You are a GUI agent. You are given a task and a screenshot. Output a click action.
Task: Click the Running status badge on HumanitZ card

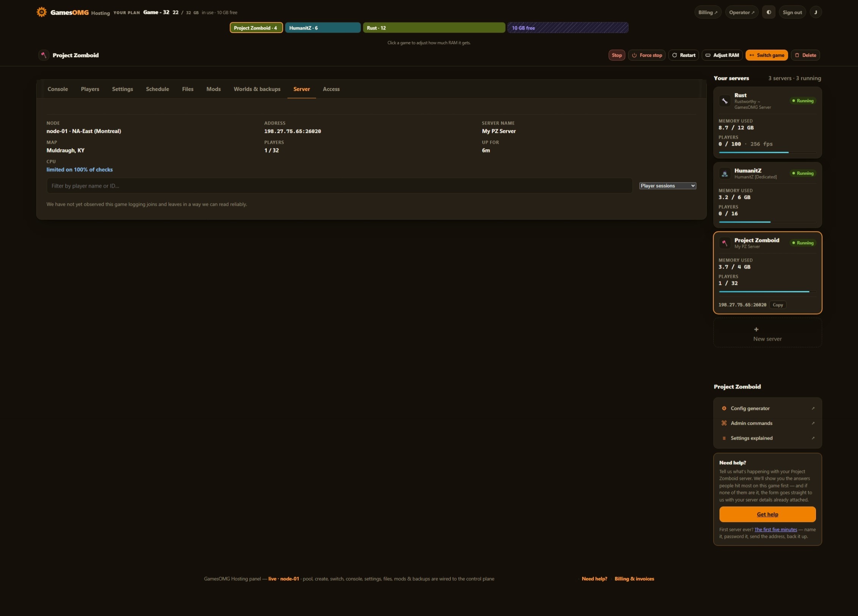click(x=803, y=174)
